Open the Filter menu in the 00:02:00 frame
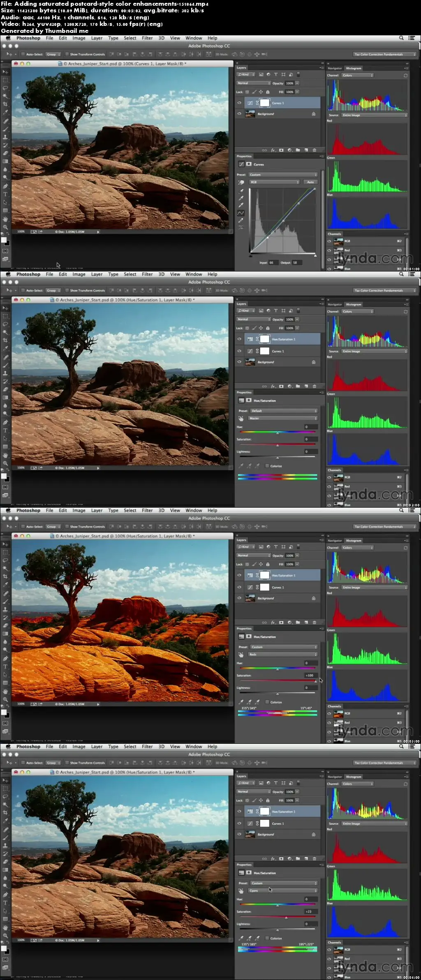The image size is (421, 980). (x=147, y=274)
